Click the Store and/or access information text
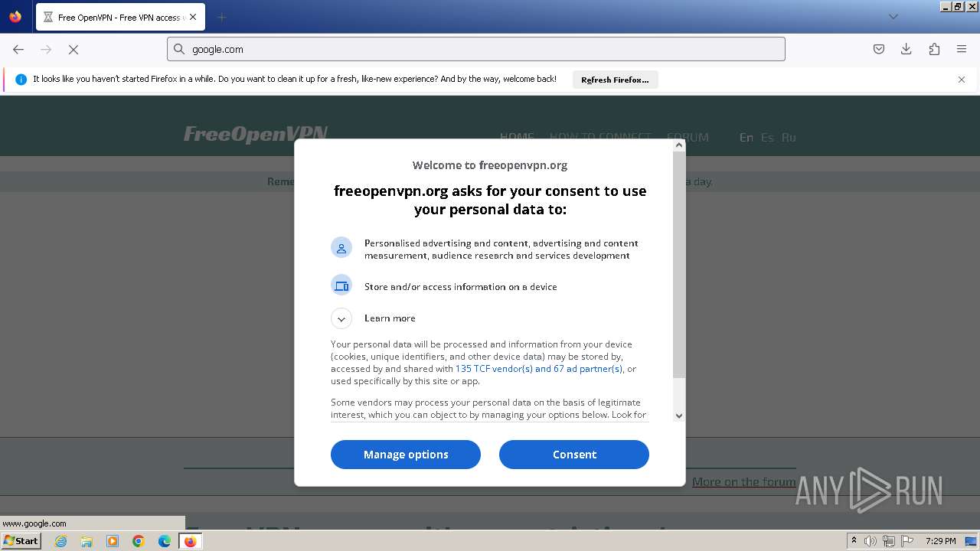 [461, 287]
